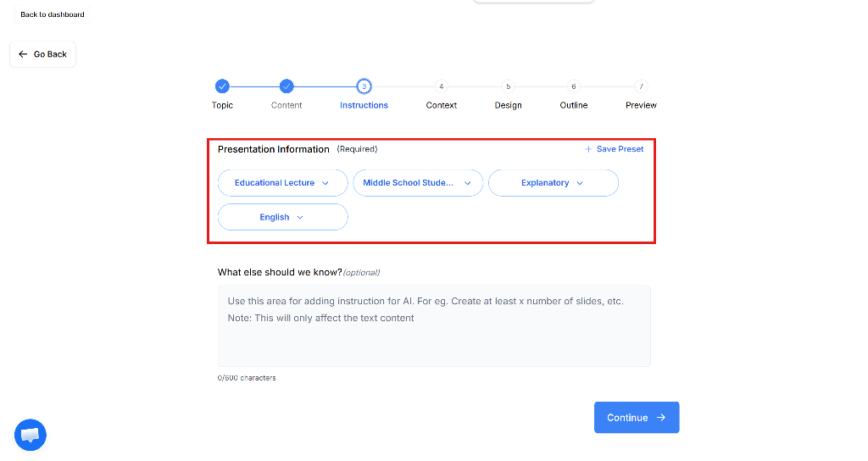Click the completed Topic step checkmark

tap(222, 86)
